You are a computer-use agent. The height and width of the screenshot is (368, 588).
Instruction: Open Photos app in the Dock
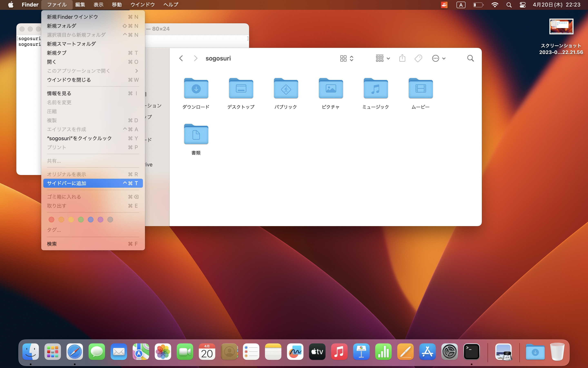click(x=163, y=352)
